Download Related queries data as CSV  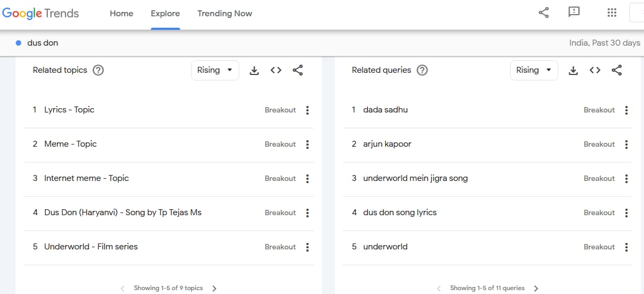pos(573,71)
